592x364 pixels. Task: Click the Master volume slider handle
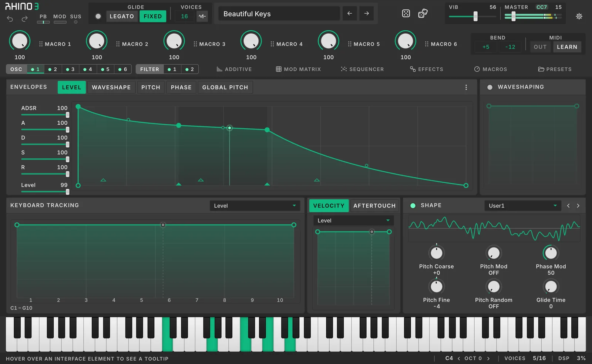click(513, 16)
